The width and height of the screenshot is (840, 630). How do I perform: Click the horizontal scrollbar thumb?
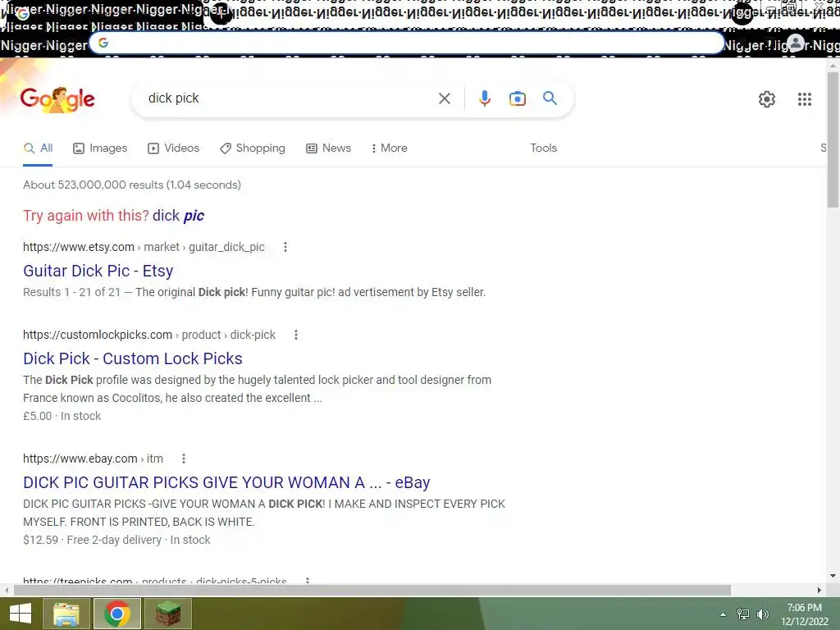[372, 591]
